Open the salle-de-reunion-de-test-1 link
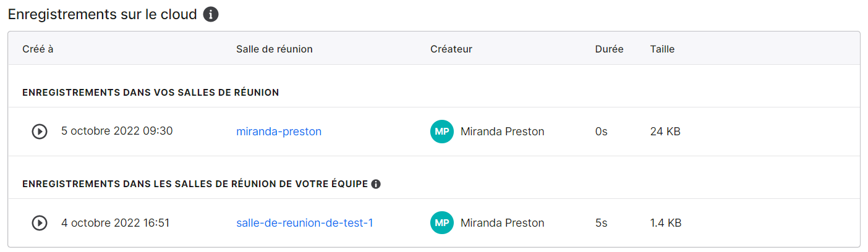This screenshot has height=252, width=868. (305, 223)
